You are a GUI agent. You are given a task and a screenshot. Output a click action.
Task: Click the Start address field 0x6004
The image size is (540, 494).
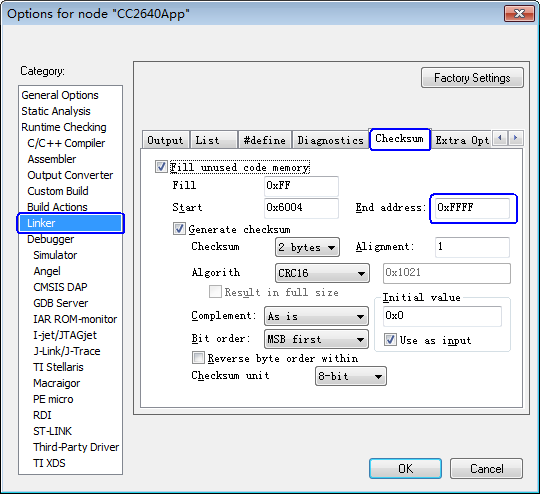click(x=301, y=208)
